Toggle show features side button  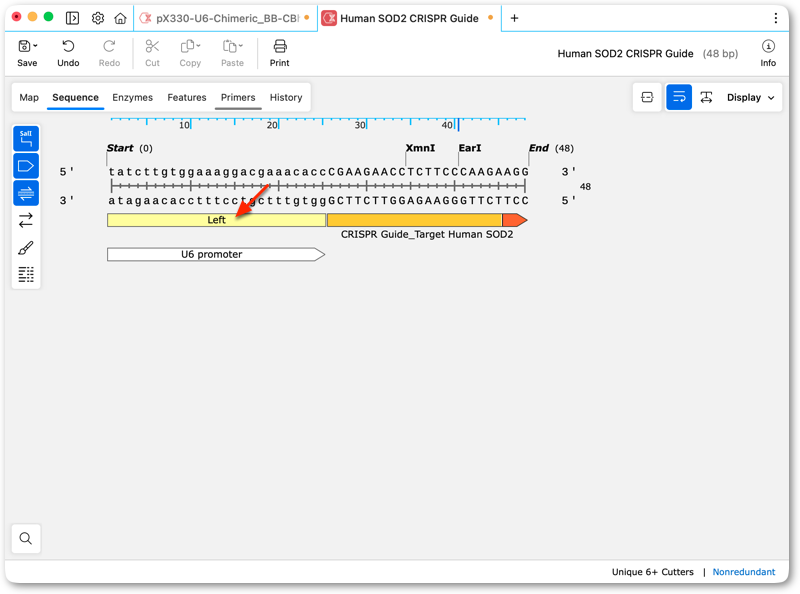click(26, 166)
